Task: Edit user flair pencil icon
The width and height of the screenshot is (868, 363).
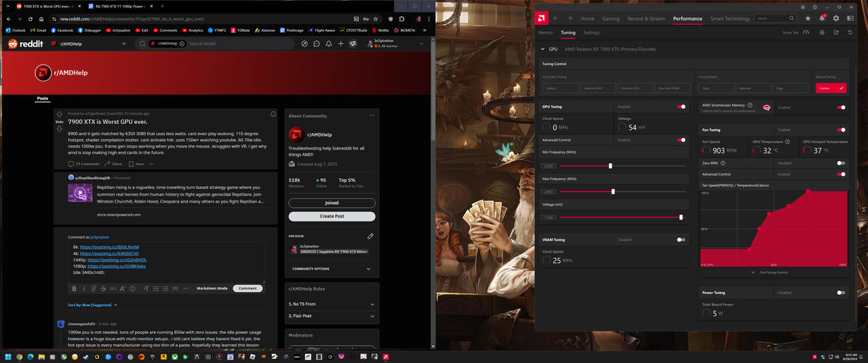Action: point(370,236)
